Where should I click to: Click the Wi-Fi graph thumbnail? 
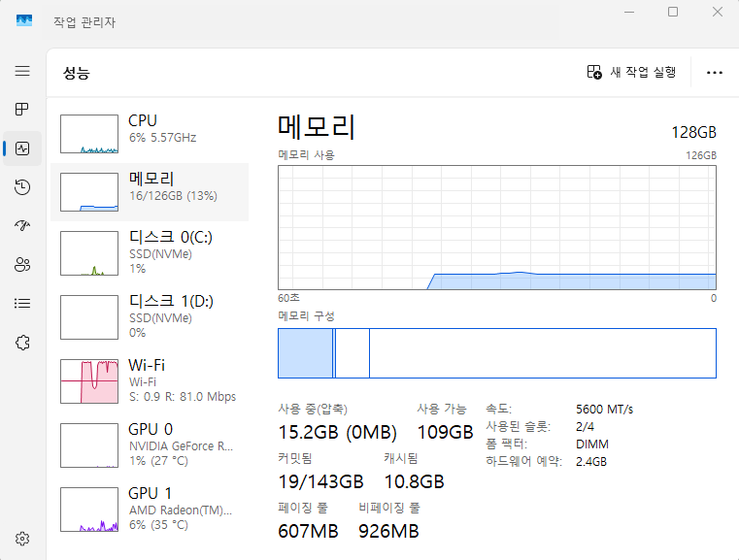(x=90, y=380)
